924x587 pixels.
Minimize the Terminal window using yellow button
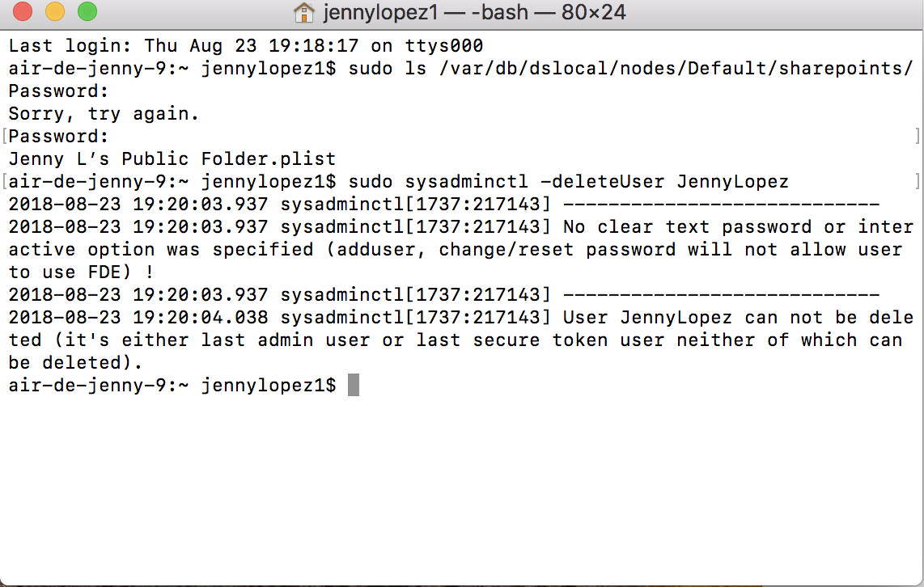tap(54, 12)
